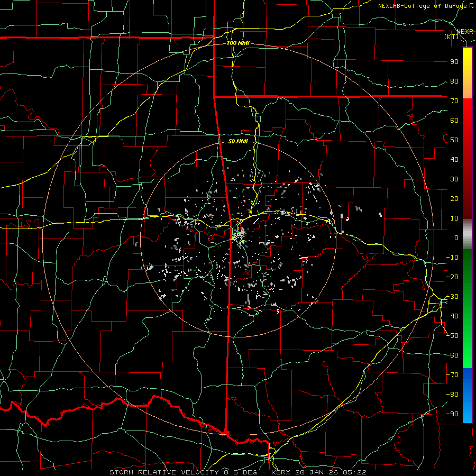Click the positive 60 scale value

(454, 121)
